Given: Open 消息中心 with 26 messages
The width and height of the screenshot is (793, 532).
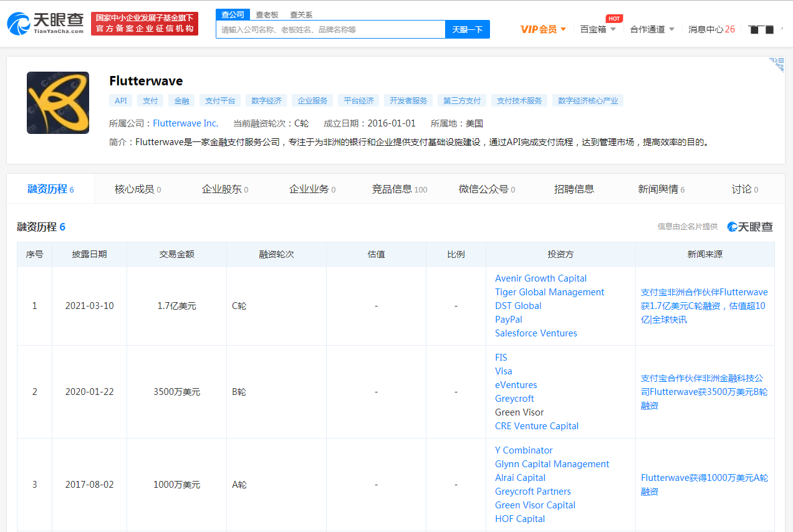Looking at the screenshot, I should click(x=711, y=29).
